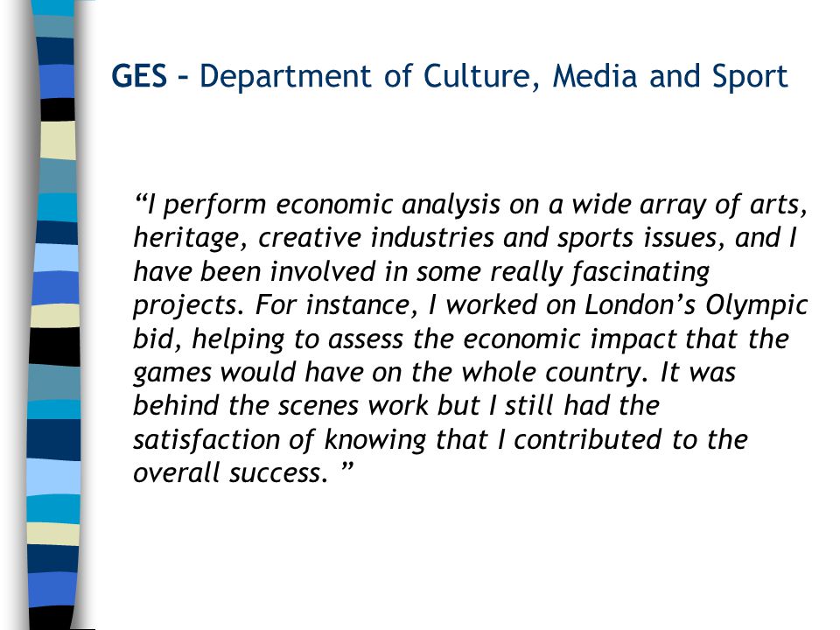840x630 pixels.
Task: Select the word "fascinating" in the quote
Action: point(640,273)
